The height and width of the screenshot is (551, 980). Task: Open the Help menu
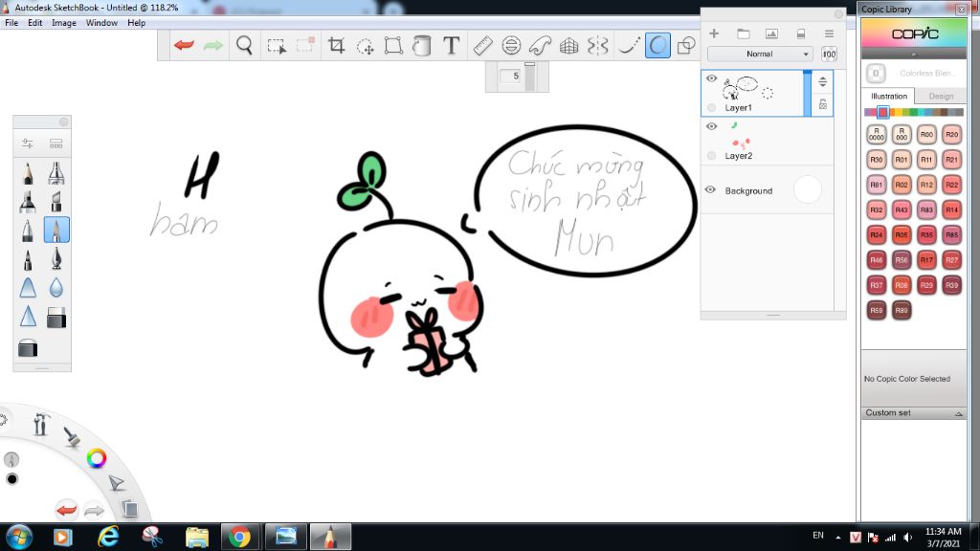coord(136,23)
